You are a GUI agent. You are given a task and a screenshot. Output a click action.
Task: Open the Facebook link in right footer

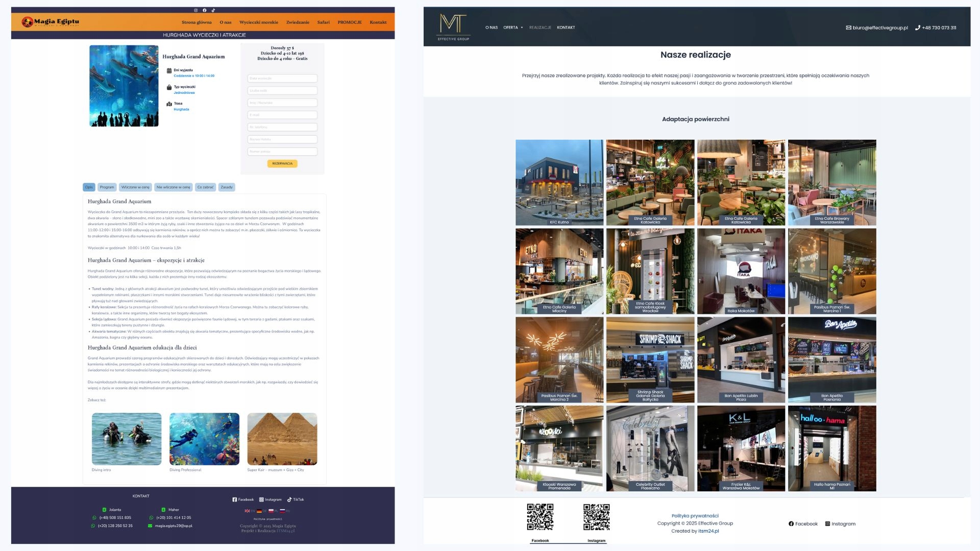(x=803, y=524)
